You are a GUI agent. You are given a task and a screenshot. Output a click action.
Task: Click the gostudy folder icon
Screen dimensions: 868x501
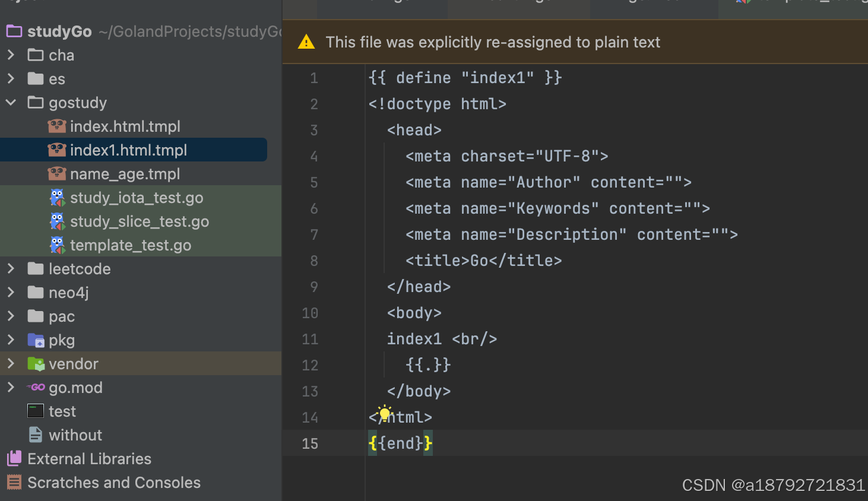[x=36, y=103]
